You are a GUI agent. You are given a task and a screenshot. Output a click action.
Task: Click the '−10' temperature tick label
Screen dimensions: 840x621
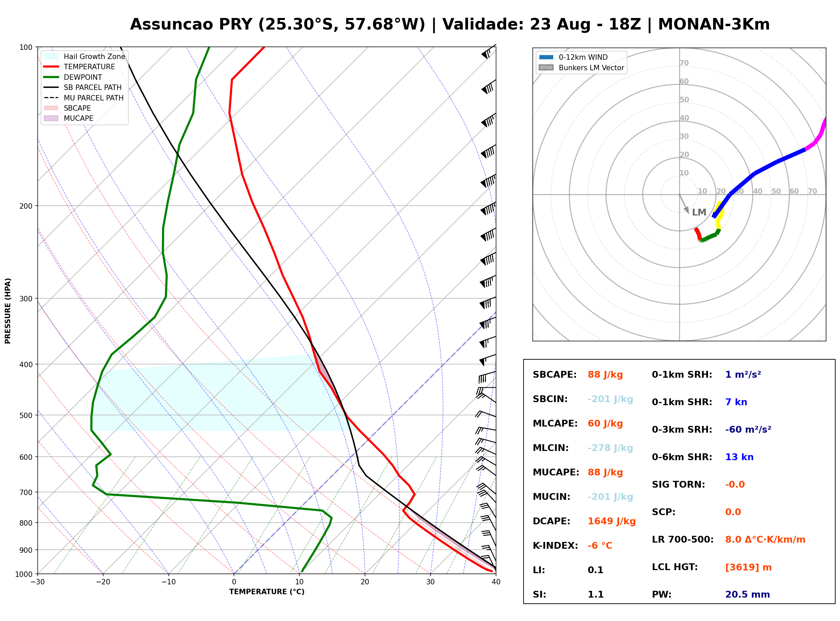pos(168,582)
